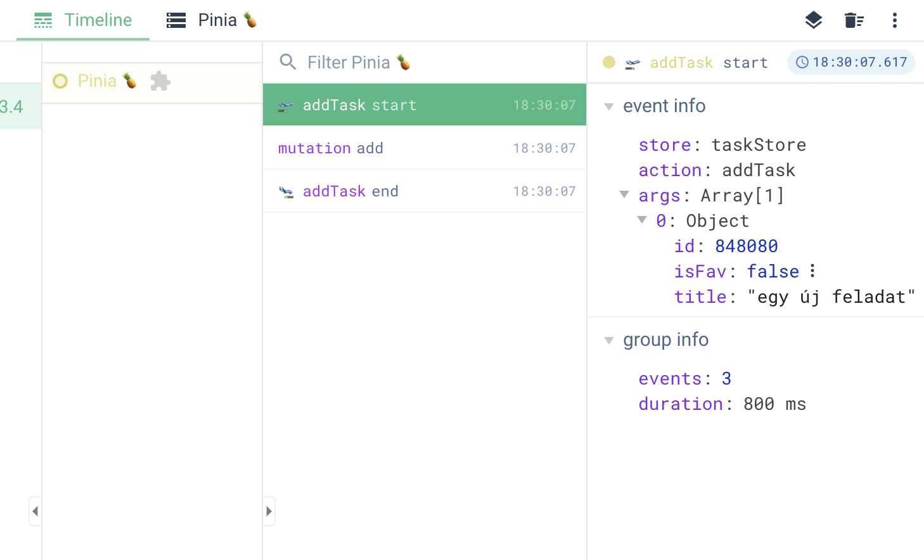924x560 pixels.
Task: Collapse the args Array[1] node
Action: 624,194
